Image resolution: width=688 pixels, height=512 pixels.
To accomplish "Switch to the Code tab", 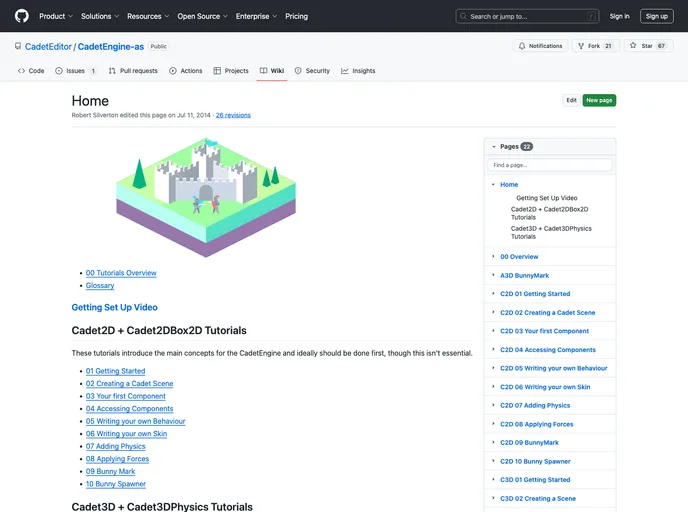I will [31, 71].
